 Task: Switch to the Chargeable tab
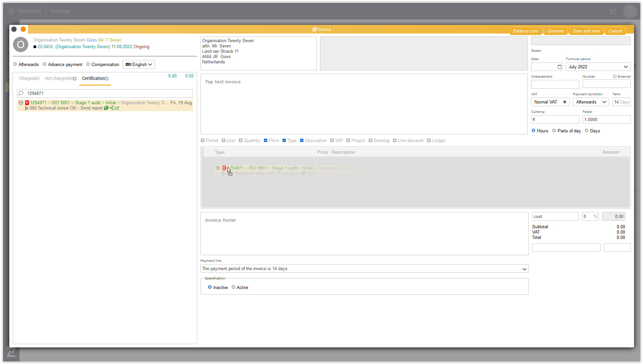click(x=29, y=79)
